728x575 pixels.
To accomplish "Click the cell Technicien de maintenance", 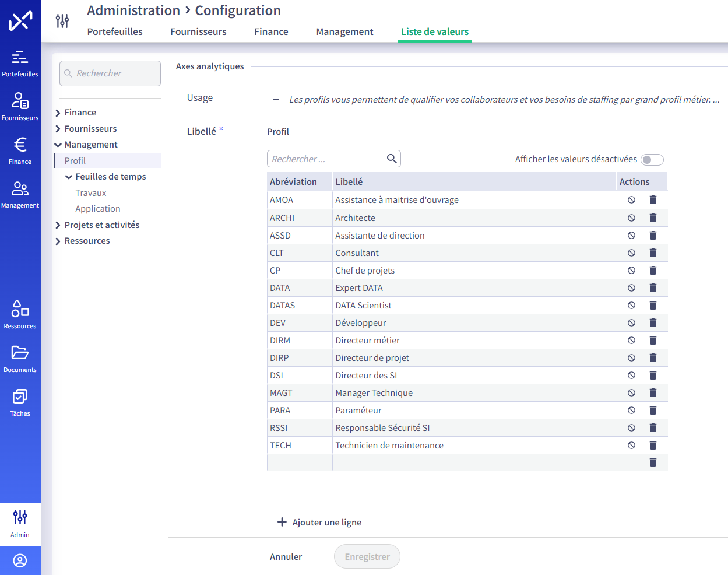I will 474,446.
